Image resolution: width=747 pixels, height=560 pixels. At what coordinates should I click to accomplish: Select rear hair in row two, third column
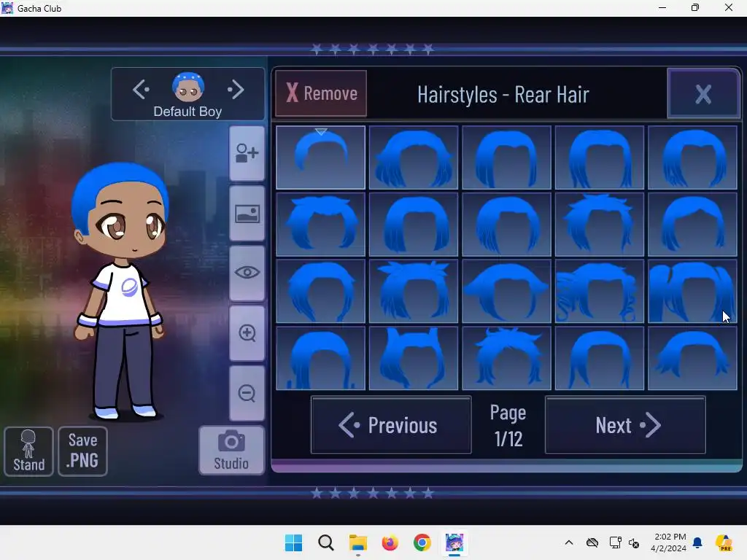(x=506, y=225)
